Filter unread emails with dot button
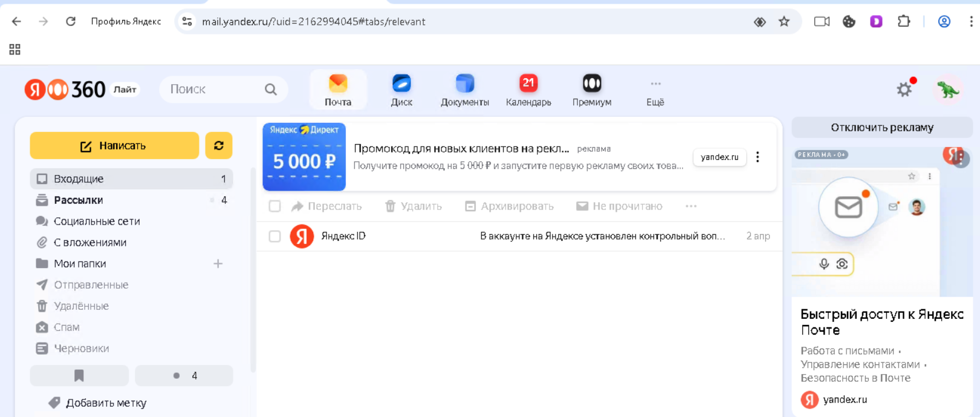 click(x=184, y=376)
